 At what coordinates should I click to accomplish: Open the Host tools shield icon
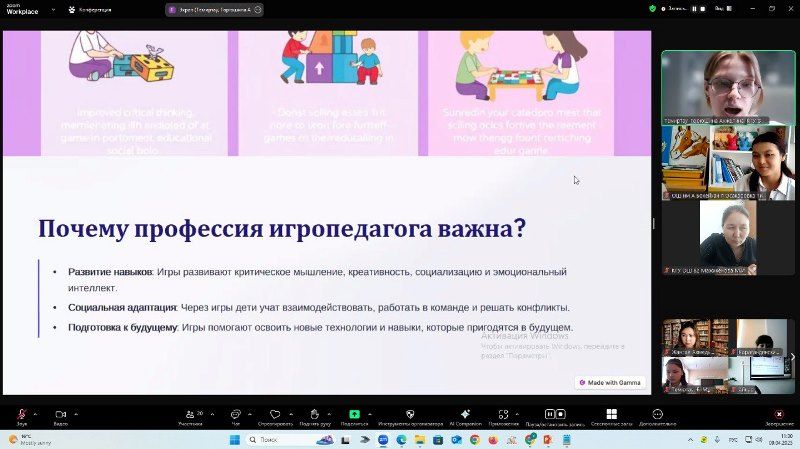409,414
